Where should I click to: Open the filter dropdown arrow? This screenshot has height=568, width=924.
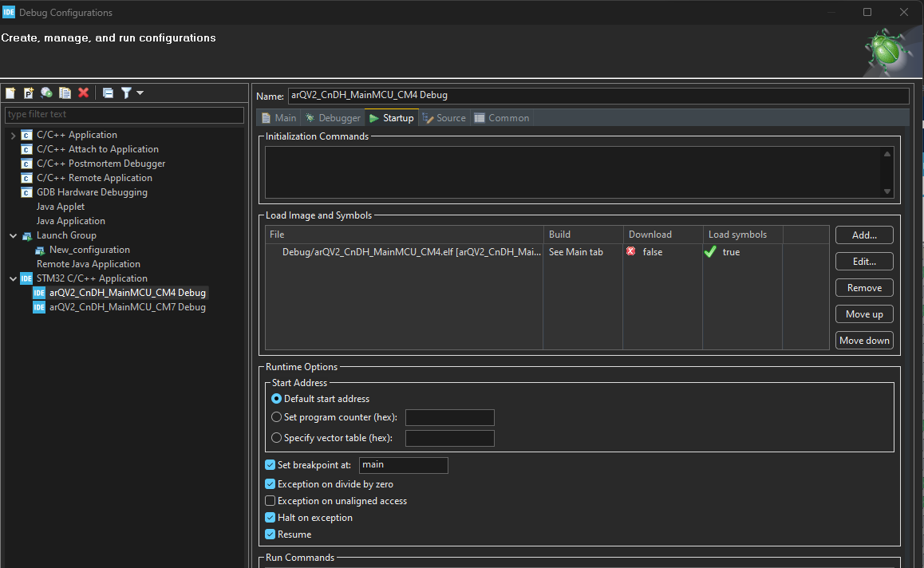point(140,93)
